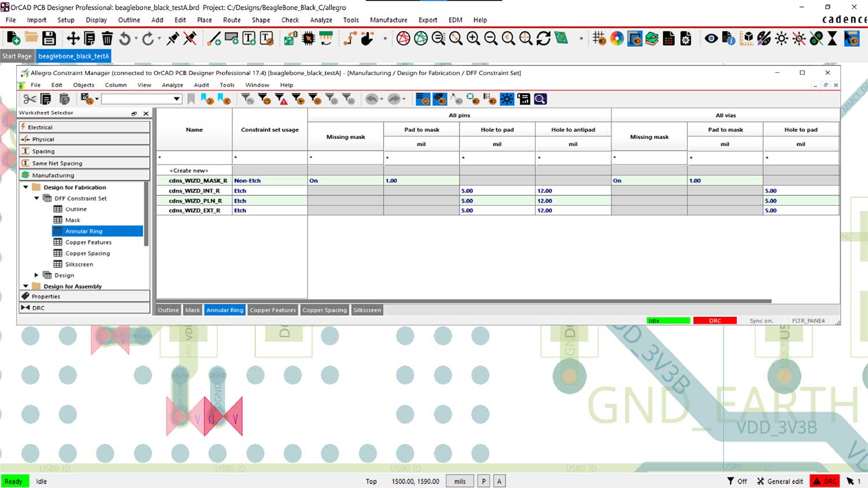
Task: Click the Zoom In magnifier
Action: coord(473,38)
